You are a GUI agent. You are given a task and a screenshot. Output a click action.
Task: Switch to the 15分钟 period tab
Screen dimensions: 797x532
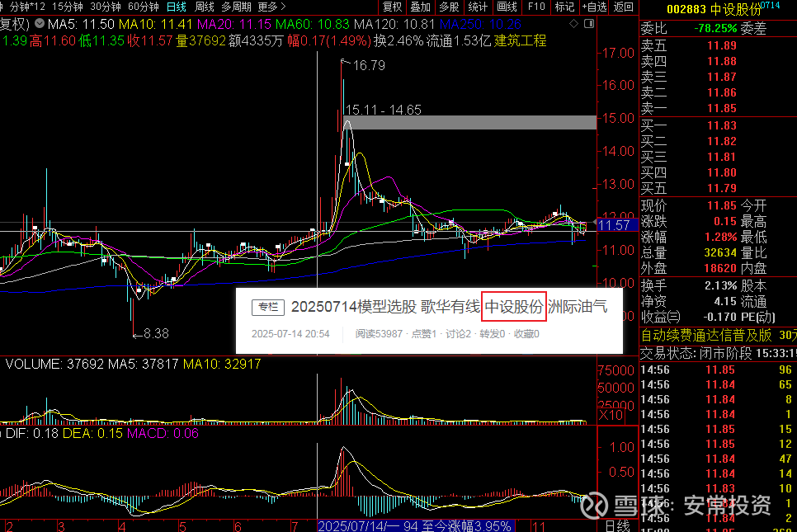point(67,7)
